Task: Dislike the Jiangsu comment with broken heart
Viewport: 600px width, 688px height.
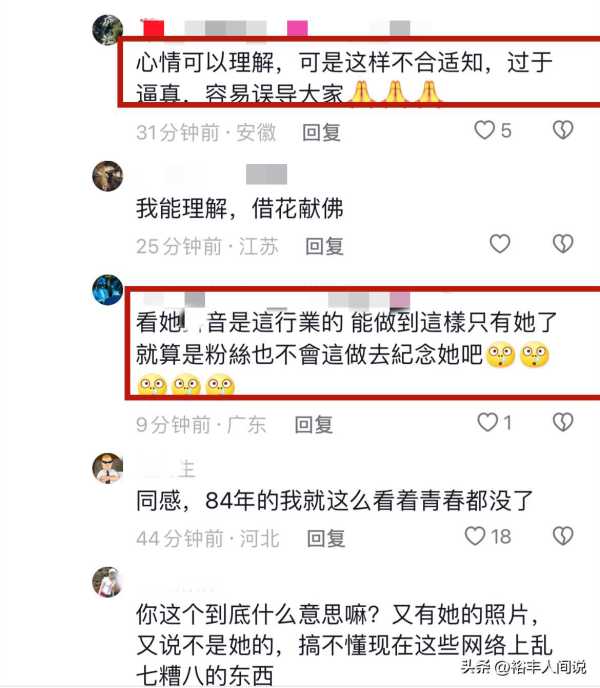Action: tap(563, 244)
